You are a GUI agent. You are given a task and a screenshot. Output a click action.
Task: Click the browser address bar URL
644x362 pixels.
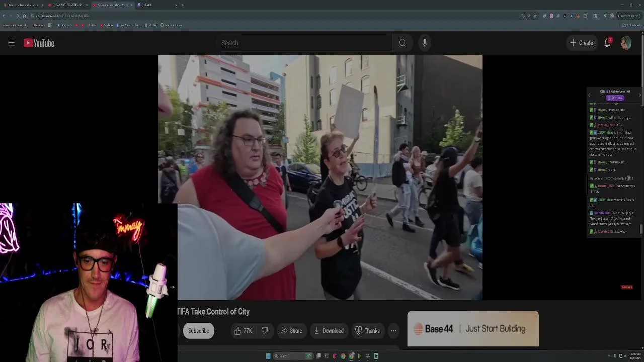(62, 16)
